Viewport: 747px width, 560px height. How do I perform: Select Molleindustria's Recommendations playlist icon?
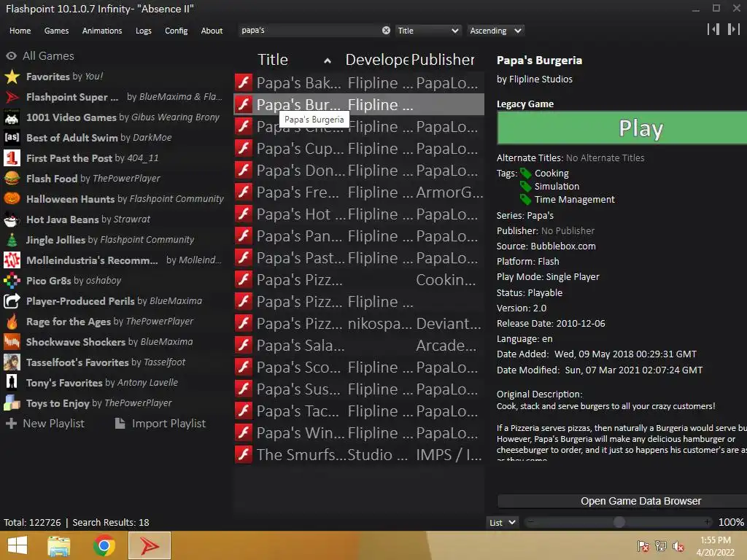pyautogui.click(x=12, y=260)
